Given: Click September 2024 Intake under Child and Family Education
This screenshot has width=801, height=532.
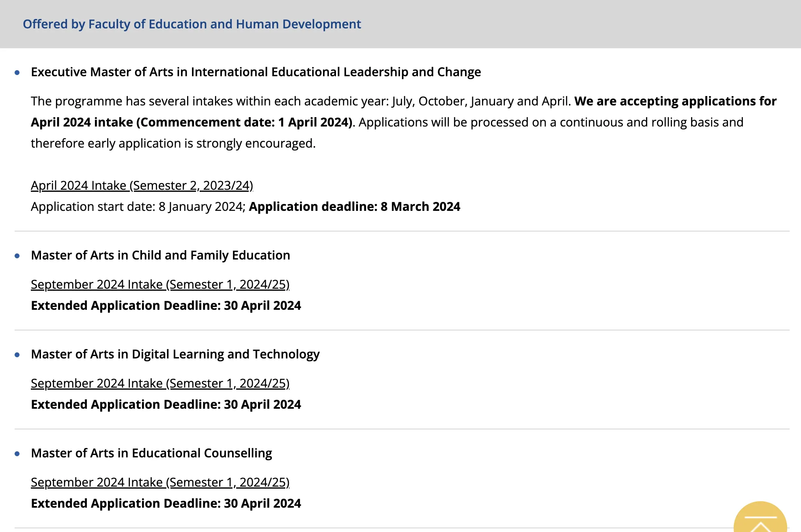Looking at the screenshot, I should coord(160,285).
